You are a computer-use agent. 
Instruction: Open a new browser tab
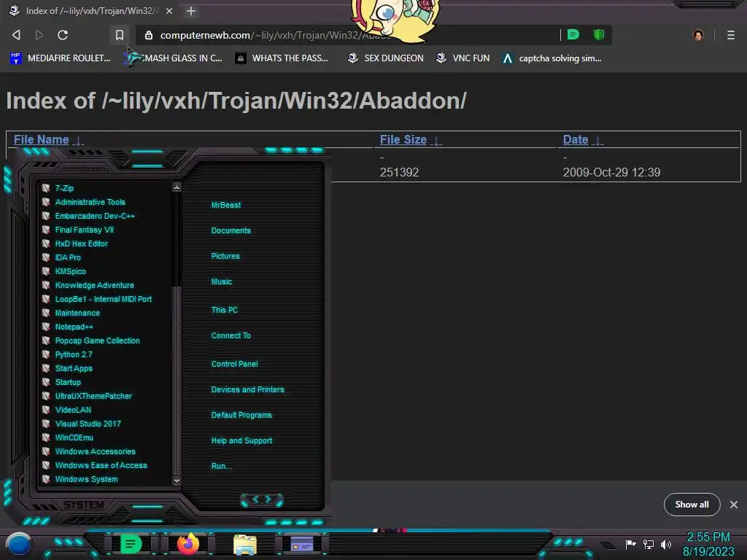click(x=191, y=10)
